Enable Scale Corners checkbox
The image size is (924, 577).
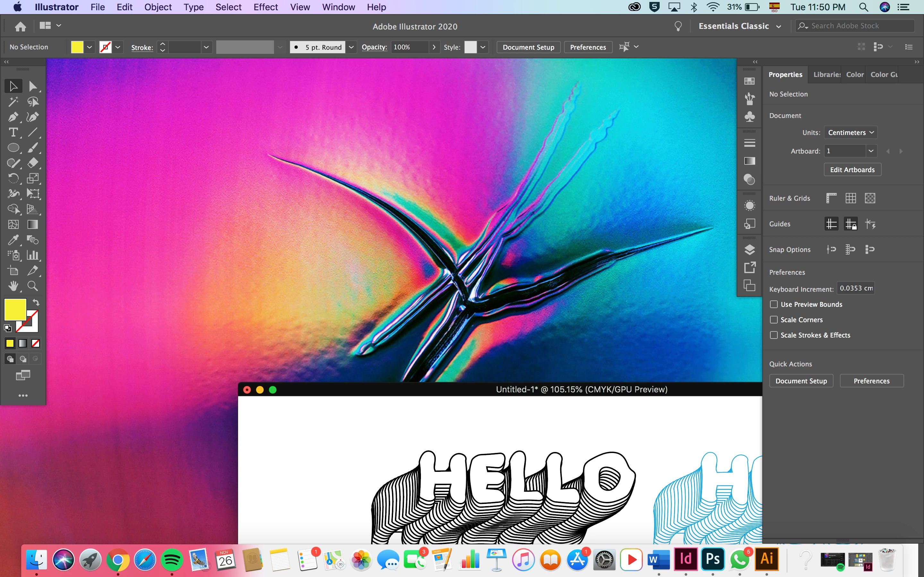coord(774,320)
